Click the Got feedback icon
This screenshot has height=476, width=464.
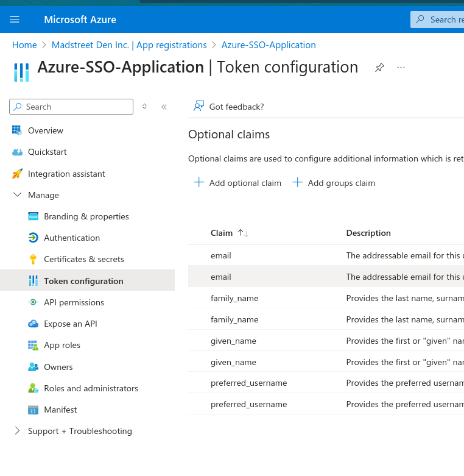click(199, 107)
